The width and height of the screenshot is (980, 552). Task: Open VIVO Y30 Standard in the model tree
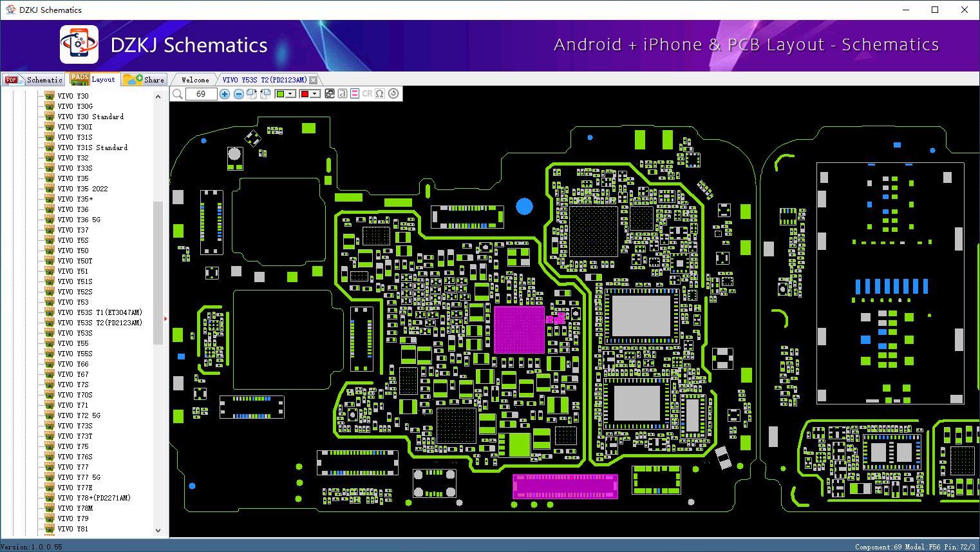coord(91,117)
